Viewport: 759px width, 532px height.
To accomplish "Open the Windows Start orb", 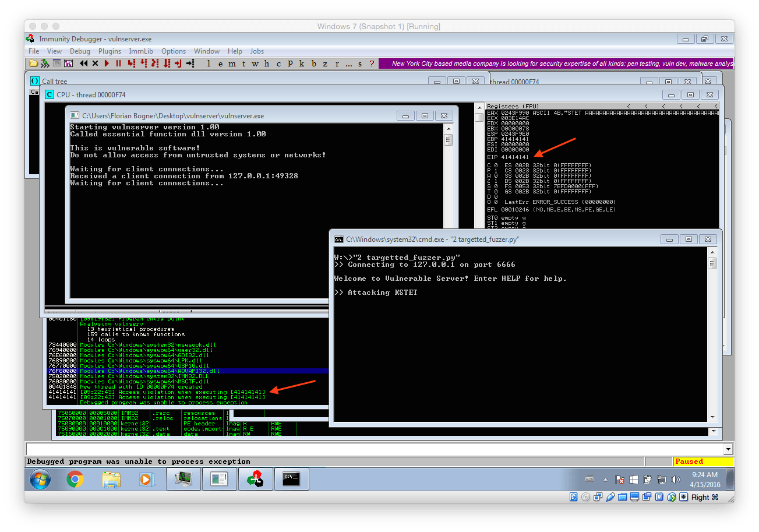I will point(40,480).
